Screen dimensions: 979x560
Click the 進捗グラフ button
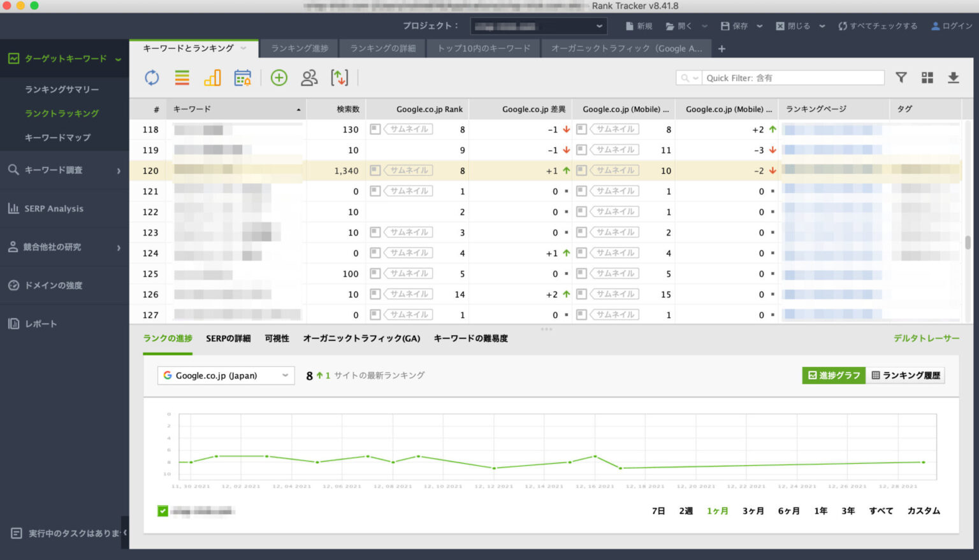[x=834, y=376]
